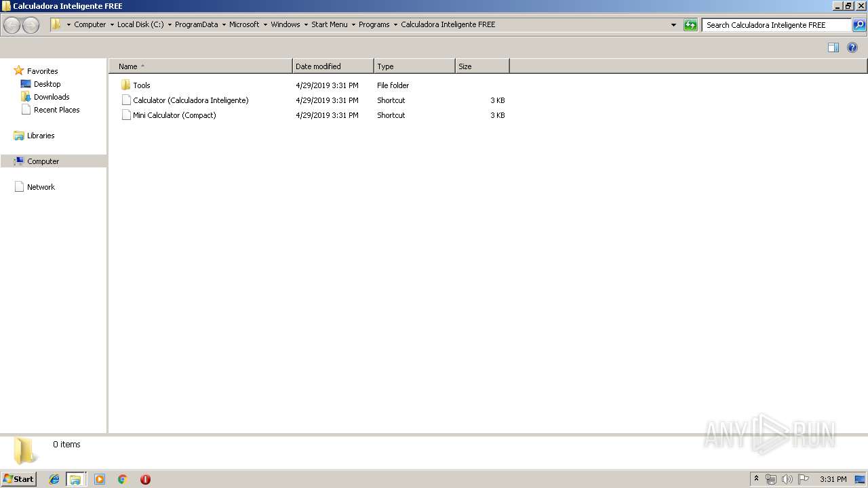Viewport: 868px width, 488px height.
Task: Click the volume speaker tray icon
Action: (787, 479)
